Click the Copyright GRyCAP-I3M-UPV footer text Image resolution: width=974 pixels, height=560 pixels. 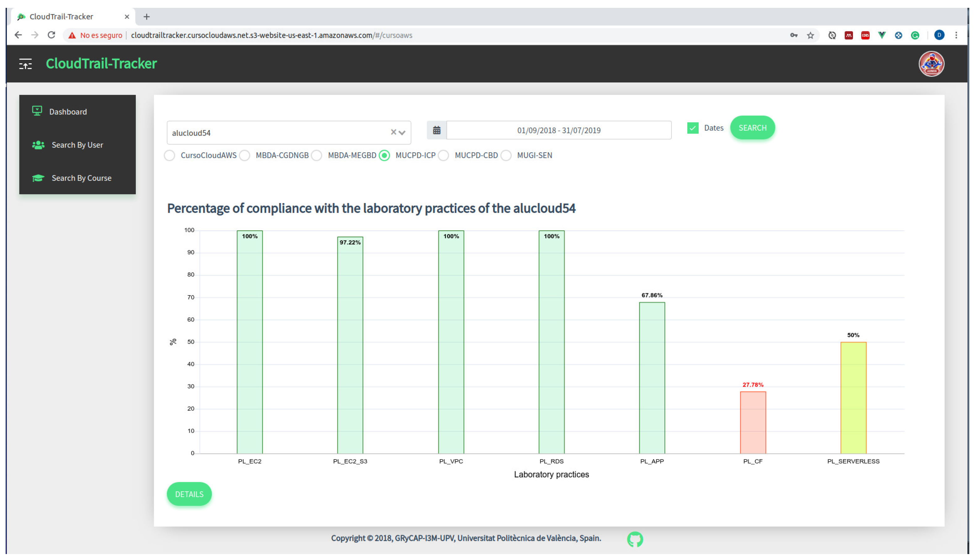[x=466, y=538]
